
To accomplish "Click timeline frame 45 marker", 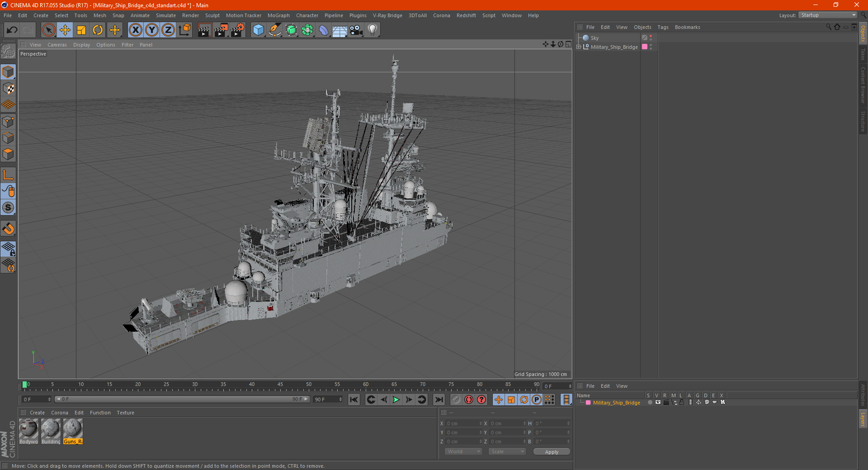I will tap(280, 385).
